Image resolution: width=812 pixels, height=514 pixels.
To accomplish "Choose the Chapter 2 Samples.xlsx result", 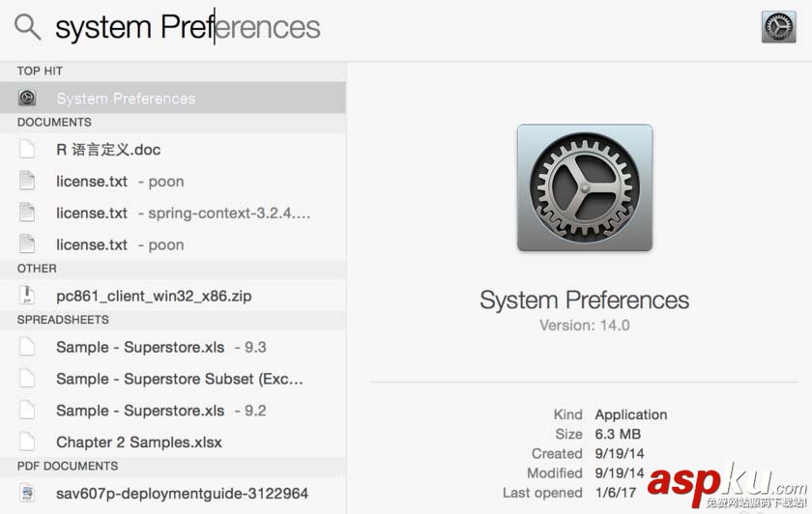I will tap(139, 443).
